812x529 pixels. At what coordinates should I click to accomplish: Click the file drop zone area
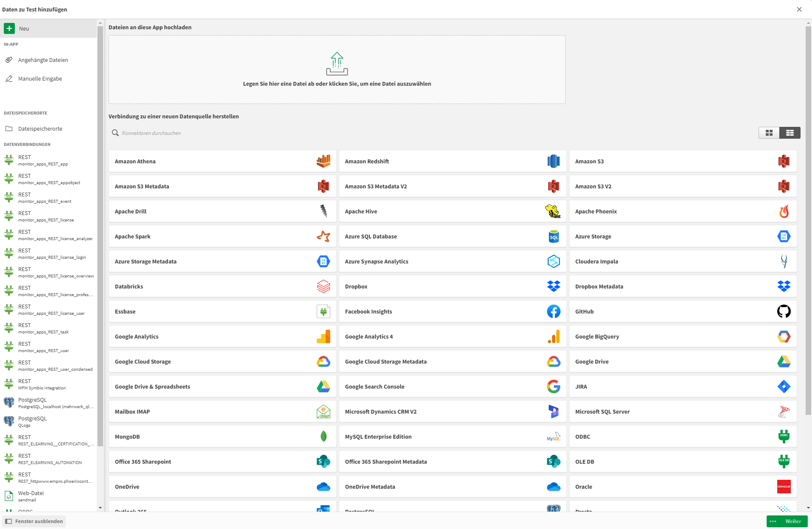pyautogui.click(x=337, y=70)
